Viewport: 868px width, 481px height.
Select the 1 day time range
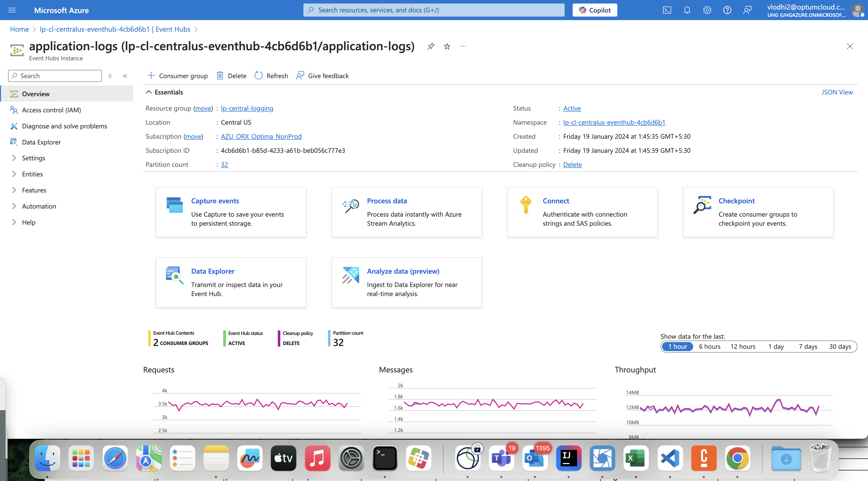(x=776, y=347)
